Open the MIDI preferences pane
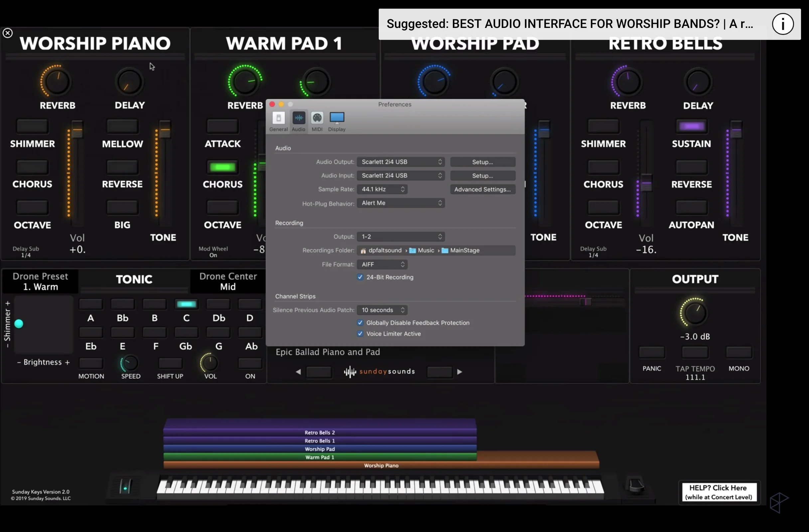The height and width of the screenshot is (532, 809). [x=317, y=121]
